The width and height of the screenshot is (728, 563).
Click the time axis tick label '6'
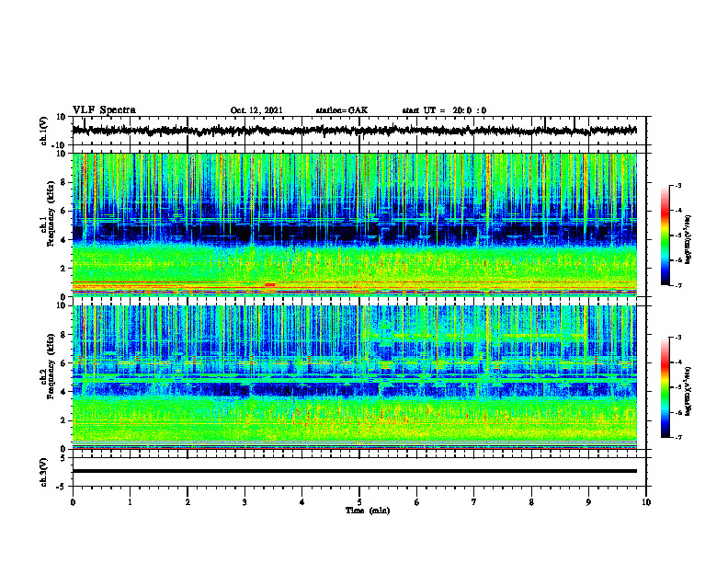416,502
